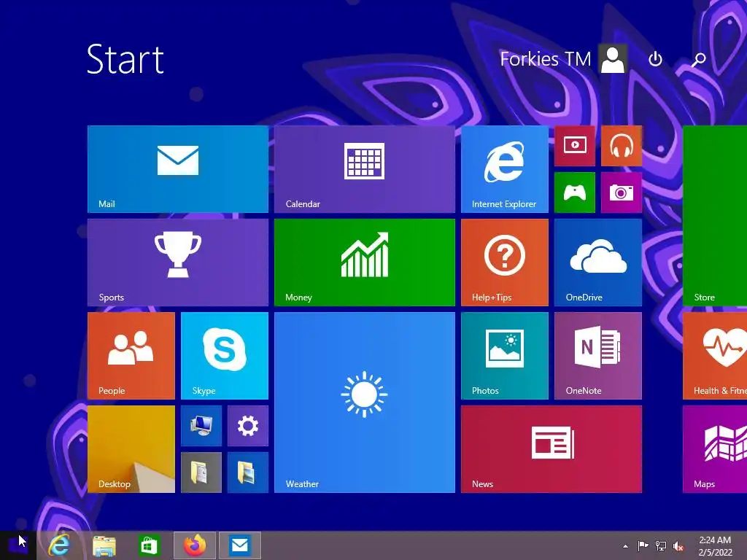Open the Mail tile

(178, 169)
